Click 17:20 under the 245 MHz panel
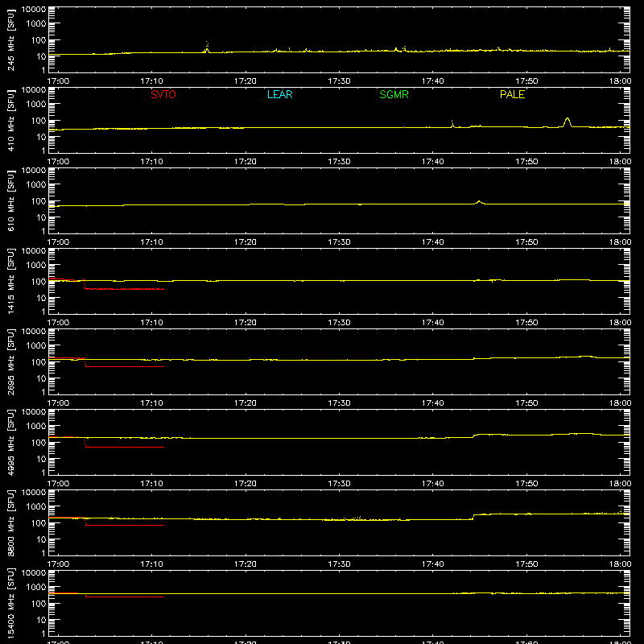This screenshot has height=644, width=644. tap(246, 81)
